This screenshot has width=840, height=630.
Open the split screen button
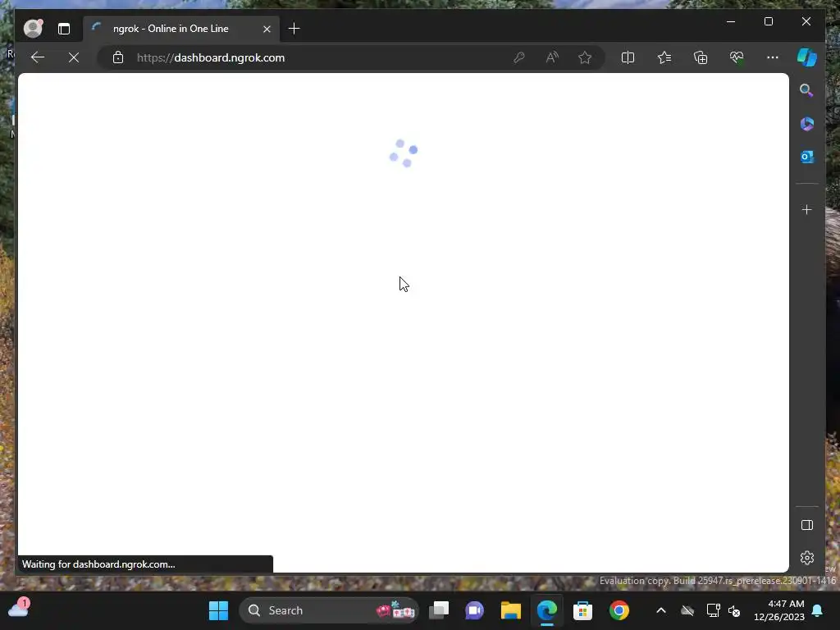point(628,57)
